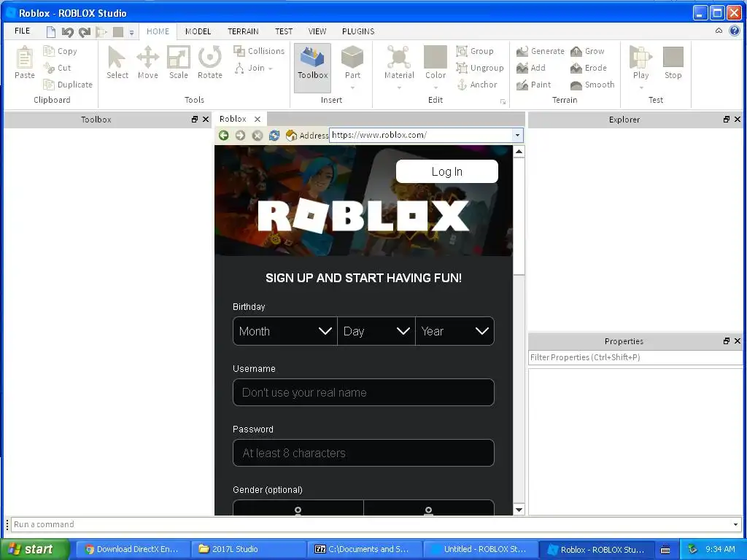Switch to the HOME ribbon tab
Image resolution: width=747 pixels, height=560 pixels.
(x=158, y=31)
